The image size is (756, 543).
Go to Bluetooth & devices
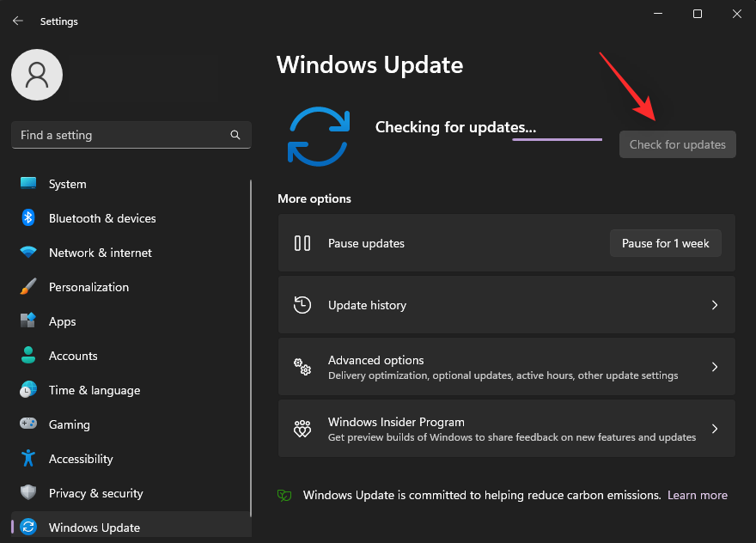point(131,218)
